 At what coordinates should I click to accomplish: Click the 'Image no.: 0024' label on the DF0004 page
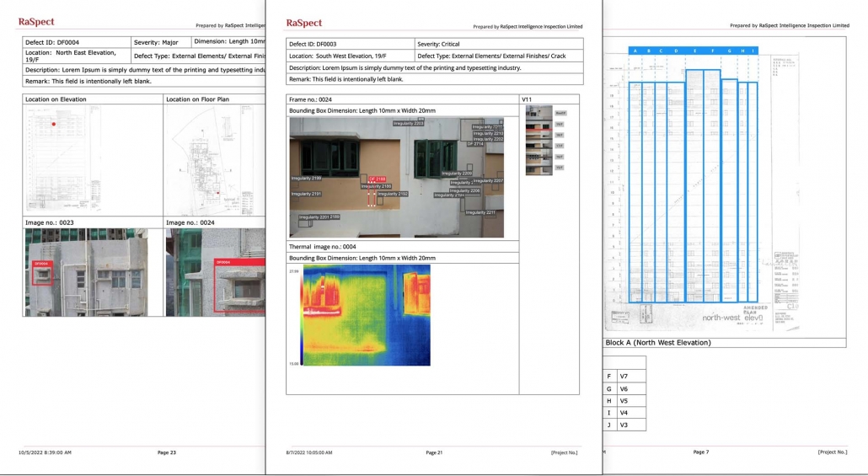(x=190, y=222)
